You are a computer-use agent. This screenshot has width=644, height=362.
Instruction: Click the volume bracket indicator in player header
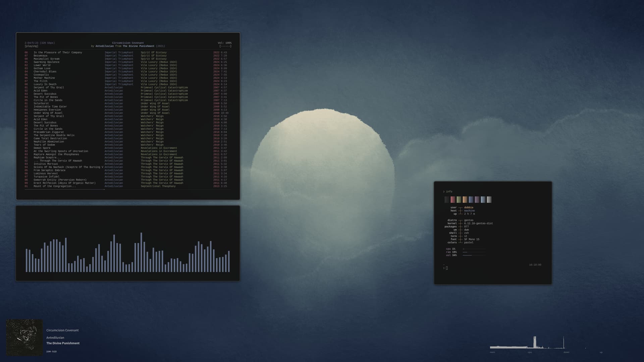225,46
